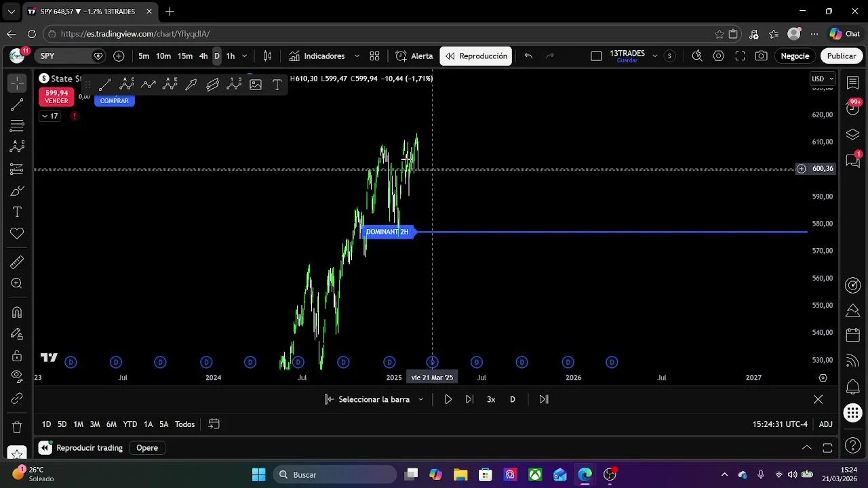Activate the zoom in tool
This screenshot has height=488, width=868.
tap(17, 283)
